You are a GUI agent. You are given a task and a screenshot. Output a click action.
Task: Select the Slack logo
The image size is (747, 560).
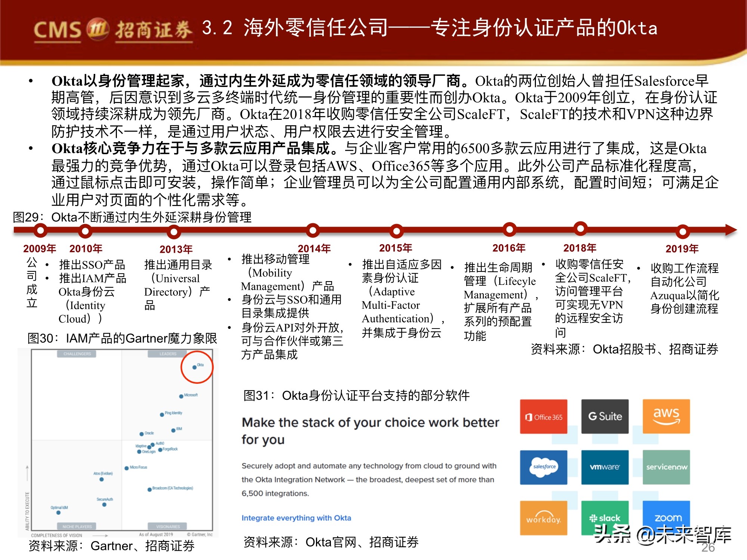click(604, 518)
